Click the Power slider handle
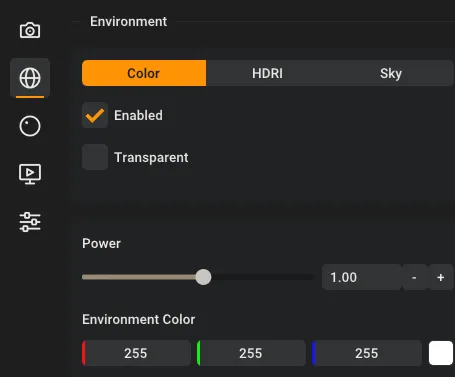 203,277
